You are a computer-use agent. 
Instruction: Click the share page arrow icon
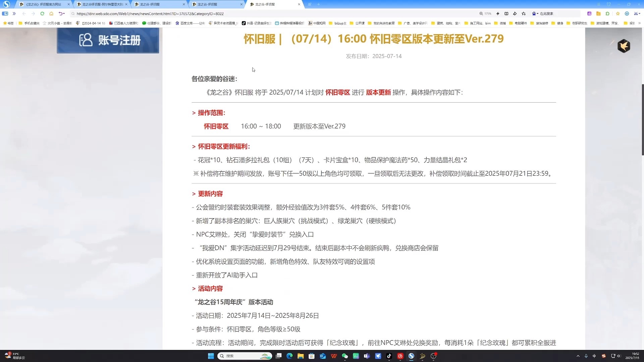point(515,14)
